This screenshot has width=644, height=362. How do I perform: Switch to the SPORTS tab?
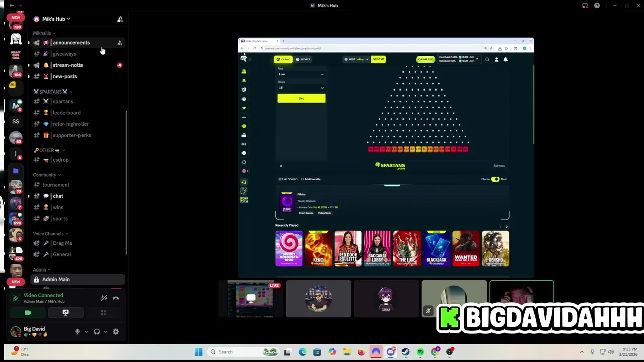(303, 59)
